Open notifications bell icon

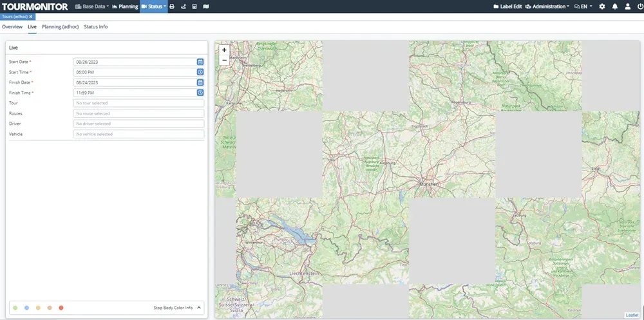pyautogui.click(x=615, y=6)
